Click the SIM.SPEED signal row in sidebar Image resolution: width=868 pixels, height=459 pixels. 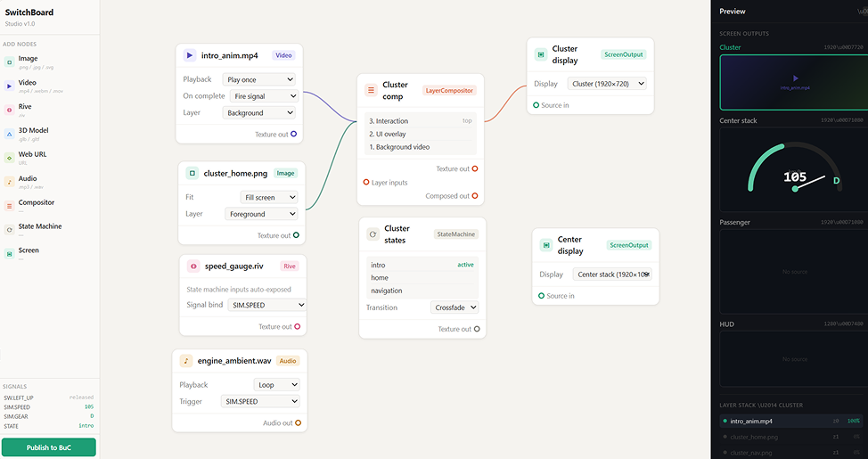[49, 407]
